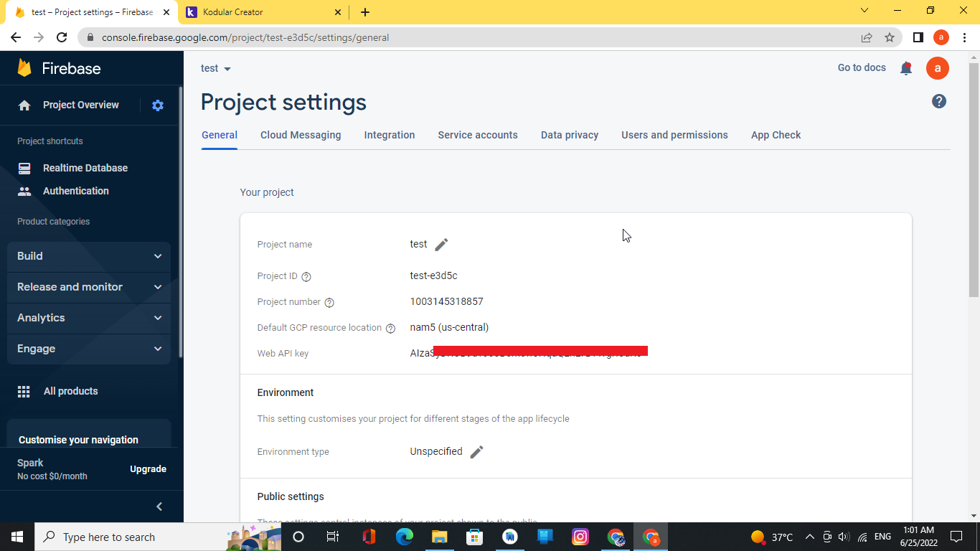Open the account avatar menu
Image resolution: width=980 pixels, height=551 pixels.
pyautogui.click(x=938, y=68)
